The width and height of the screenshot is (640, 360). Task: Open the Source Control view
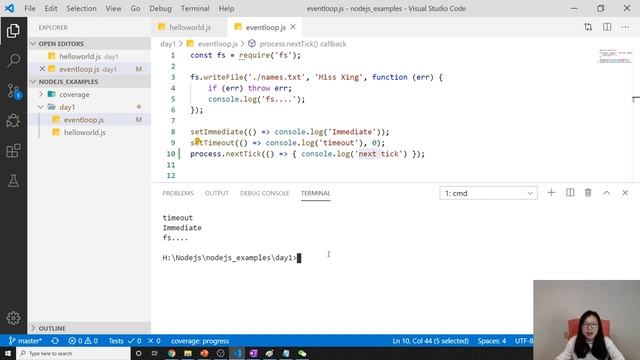point(13,91)
